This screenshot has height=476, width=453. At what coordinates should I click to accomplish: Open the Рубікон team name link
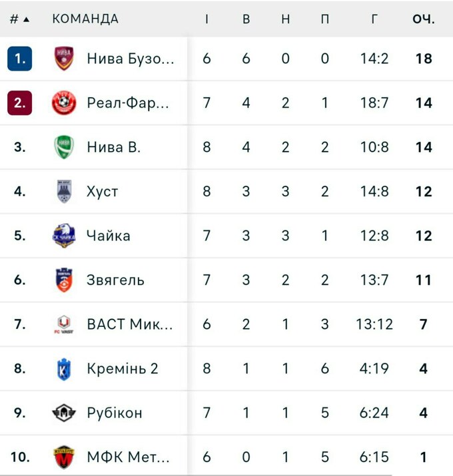pos(115,413)
